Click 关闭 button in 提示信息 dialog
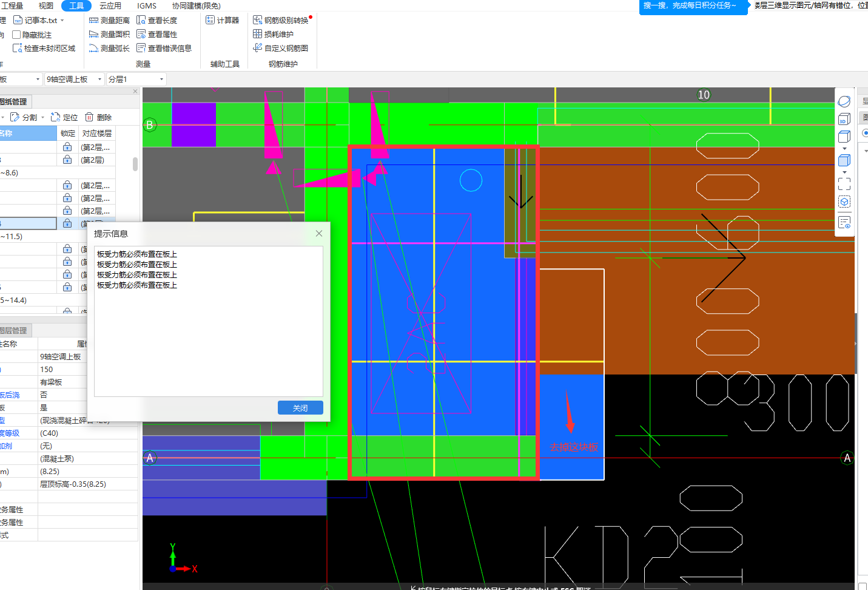The width and height of the screenshot is (868, 590). [300, 408]
